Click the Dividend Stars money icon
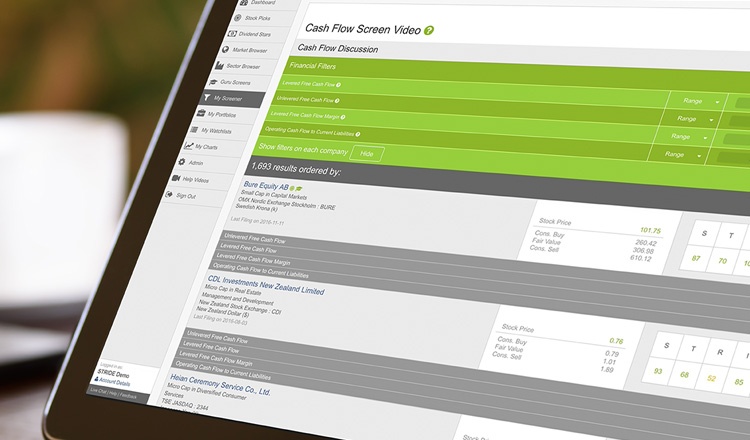Screen dimensions: 750x440 click(x=232, y=33)
